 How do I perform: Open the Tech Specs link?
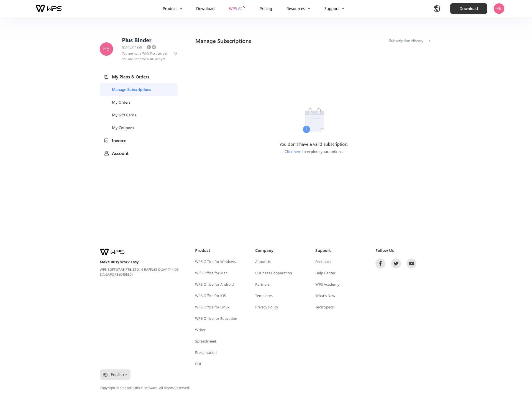[324, 307]
